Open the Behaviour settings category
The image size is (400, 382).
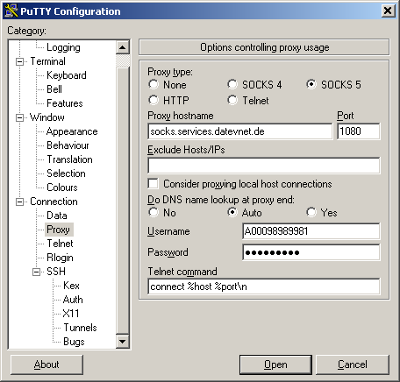click(x=68, y=145)
